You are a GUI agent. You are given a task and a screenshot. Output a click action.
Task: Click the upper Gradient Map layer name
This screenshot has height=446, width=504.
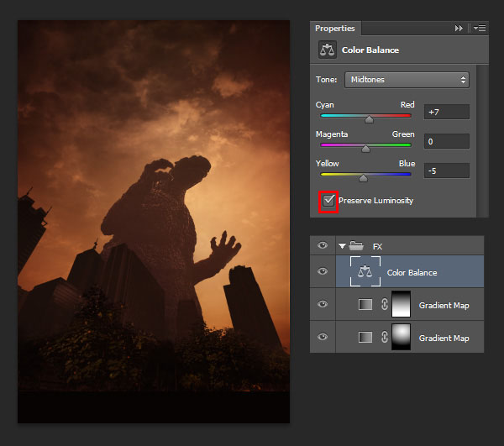[x=444, y=305]
